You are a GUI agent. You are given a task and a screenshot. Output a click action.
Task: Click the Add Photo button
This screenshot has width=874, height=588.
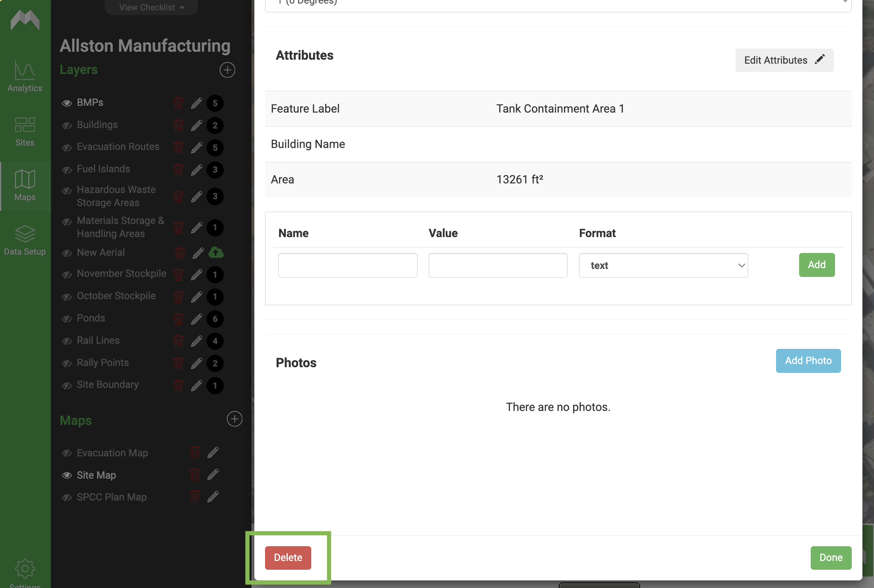click(808, 361)
